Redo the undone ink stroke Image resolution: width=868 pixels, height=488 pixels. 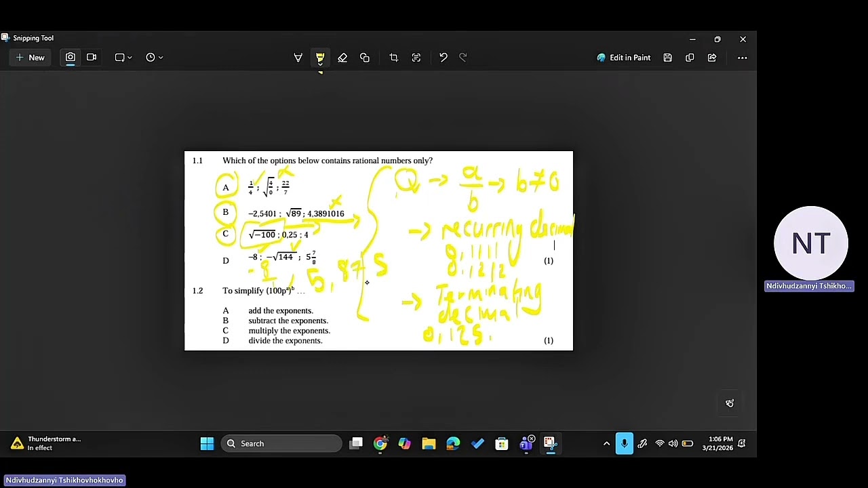[464, 58]
